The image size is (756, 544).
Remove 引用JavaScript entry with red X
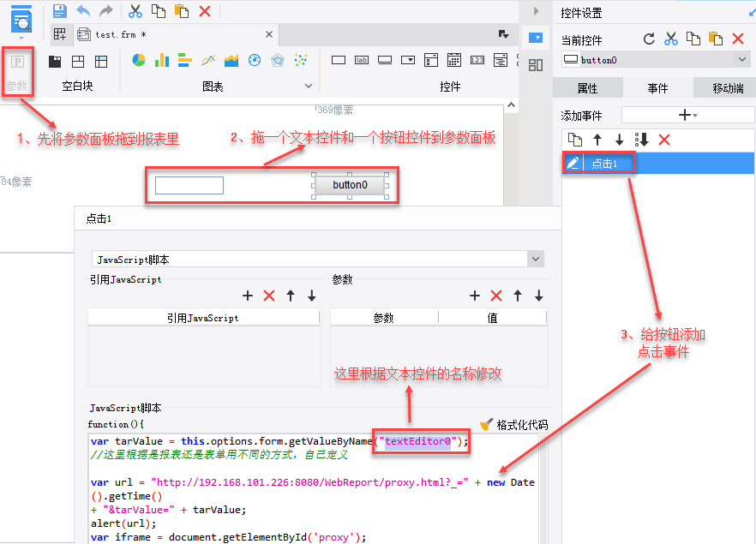coord(269,296)
